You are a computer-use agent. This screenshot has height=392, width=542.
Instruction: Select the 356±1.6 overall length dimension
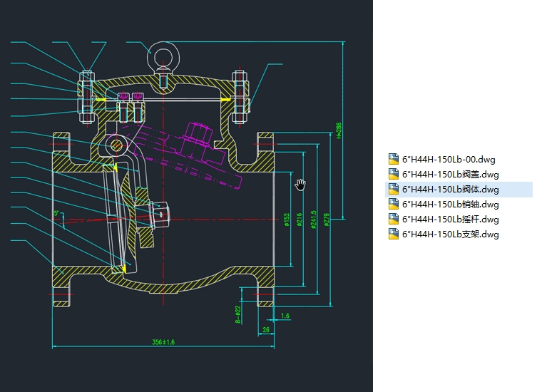point(163,342)
